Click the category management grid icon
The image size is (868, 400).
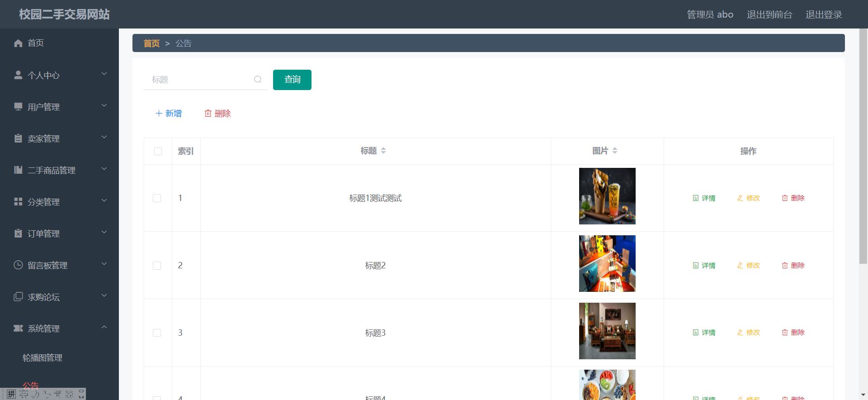click(x=18, y=202)
